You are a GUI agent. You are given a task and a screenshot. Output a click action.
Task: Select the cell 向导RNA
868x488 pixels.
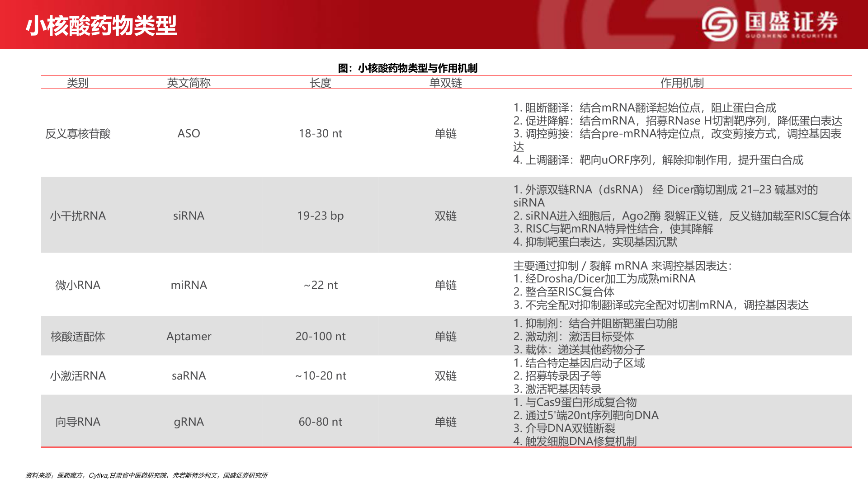click(78, 422)
